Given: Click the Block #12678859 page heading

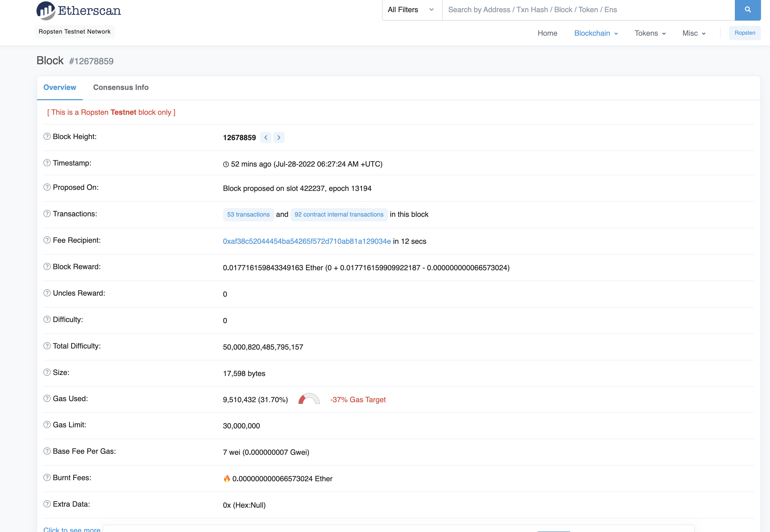Looking at the screenshot, I should pos(75,61).
